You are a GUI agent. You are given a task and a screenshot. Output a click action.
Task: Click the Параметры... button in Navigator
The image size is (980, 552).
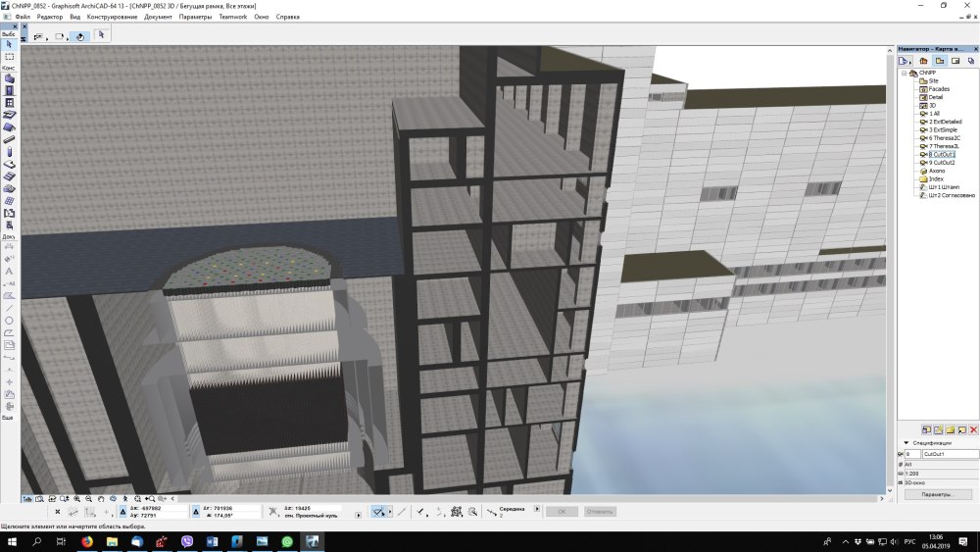938,494
